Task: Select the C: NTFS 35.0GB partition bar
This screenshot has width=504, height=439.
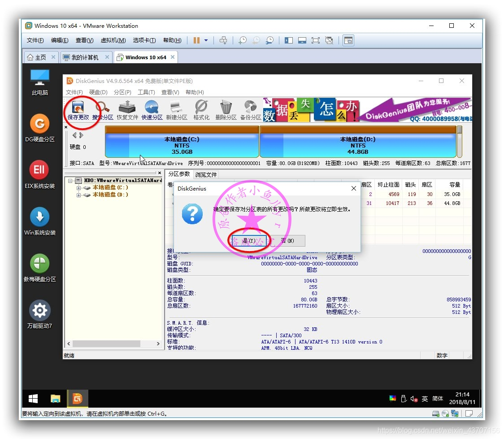Action: click(x=182, y=142)
